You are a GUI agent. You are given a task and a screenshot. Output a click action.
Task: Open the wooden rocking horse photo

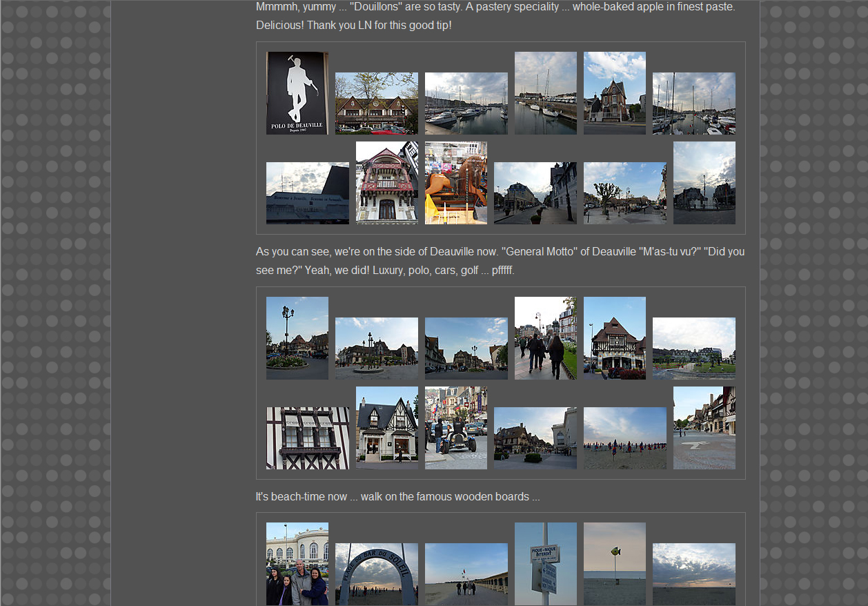click(455, 183)
